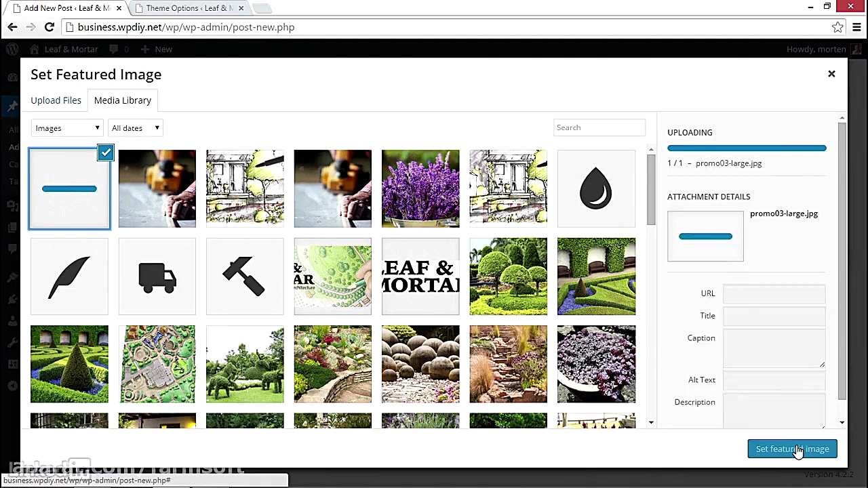Image resolution: width=868 pixels, height=488 pixels.
Task: Close the Set Featured Image dialog
Action: tap(831, 74)
